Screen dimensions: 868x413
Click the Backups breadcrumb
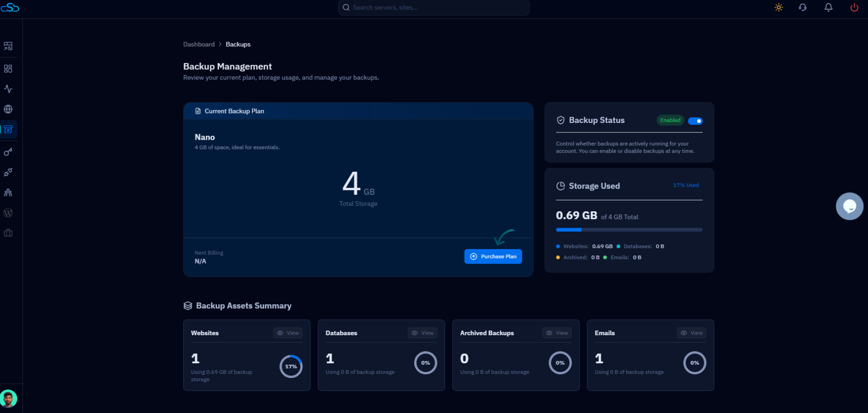pos(238,44)
